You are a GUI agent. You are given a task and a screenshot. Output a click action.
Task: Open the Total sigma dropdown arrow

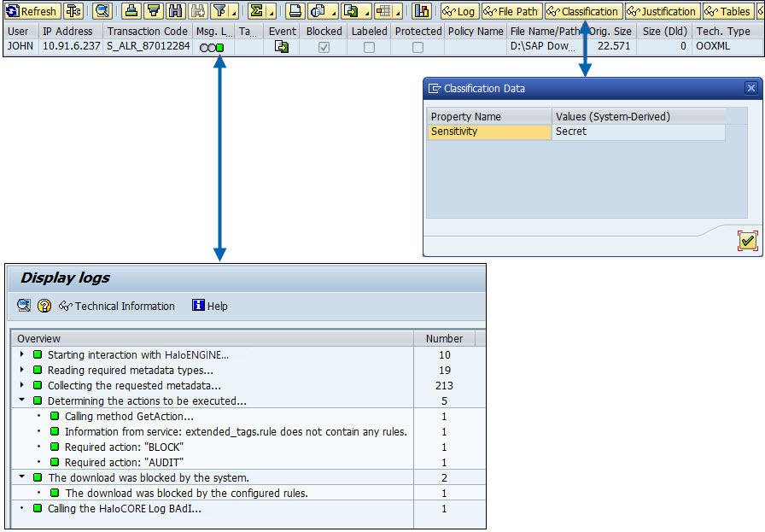click(272, 12)
